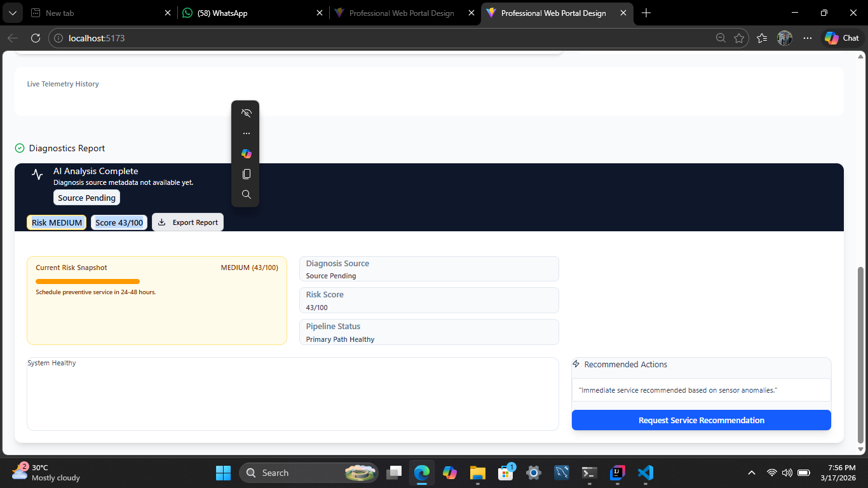Open MySQL Workbench from the taskbar
Viewport: 868px width, 488px height.
click(x=562, y=473)
